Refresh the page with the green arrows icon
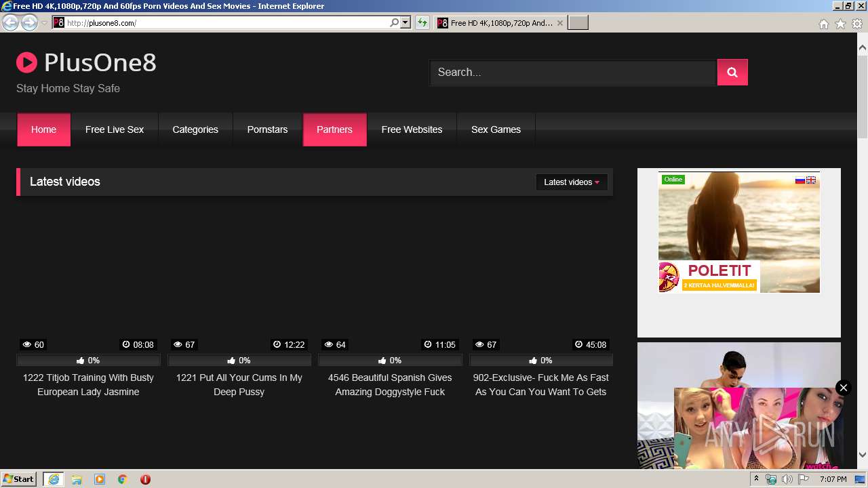868x488 pixels. (x=422, y=22)
